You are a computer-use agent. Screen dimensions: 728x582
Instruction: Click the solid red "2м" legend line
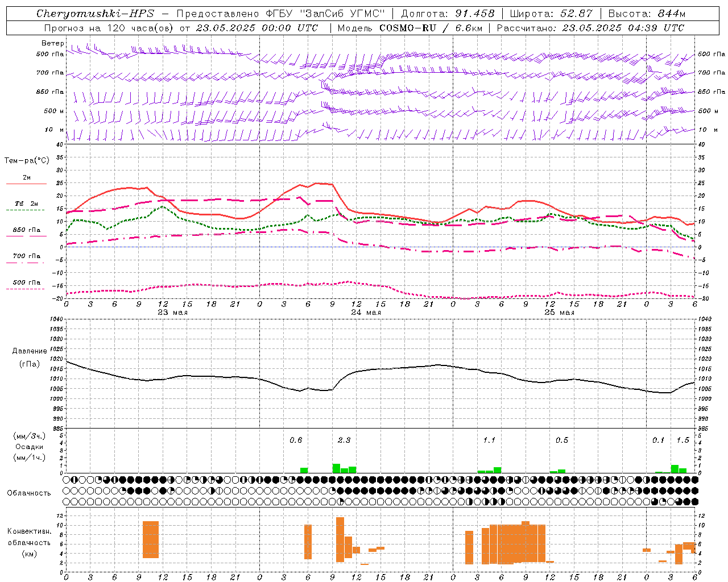point(26,184)
